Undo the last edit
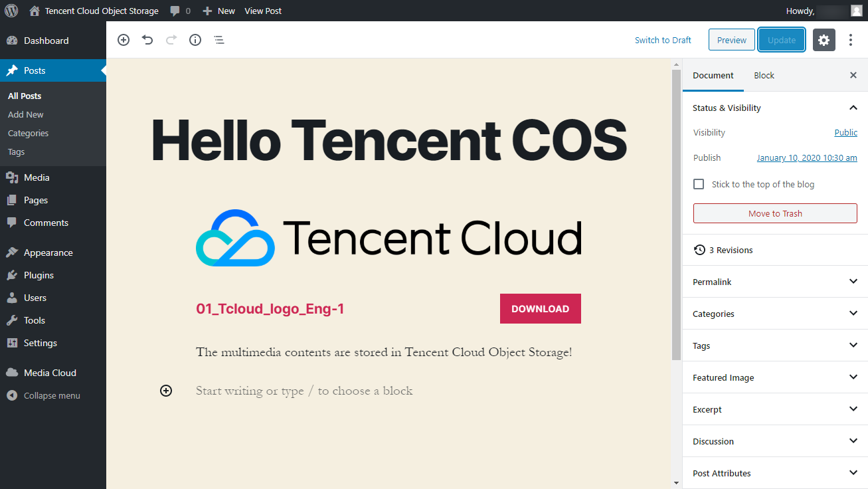 click(147, 40)
